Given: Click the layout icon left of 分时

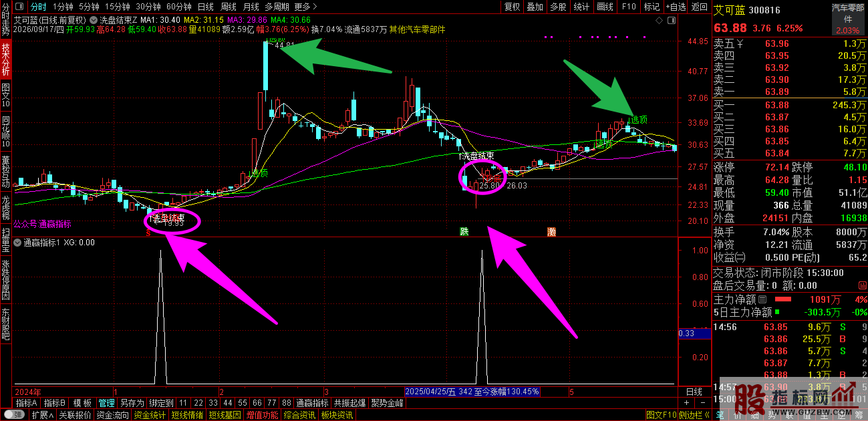Looking at the screenshot, I should 20,7.
